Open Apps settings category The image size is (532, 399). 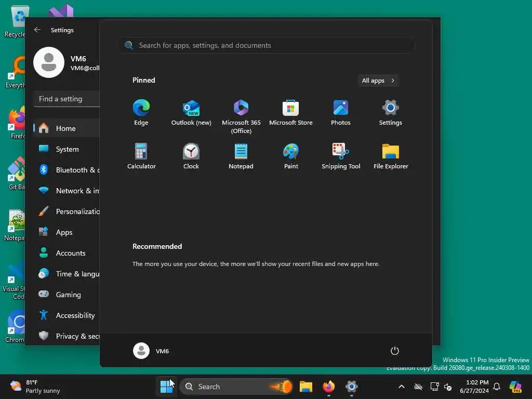pyautogui.click(x=67, y=232)
